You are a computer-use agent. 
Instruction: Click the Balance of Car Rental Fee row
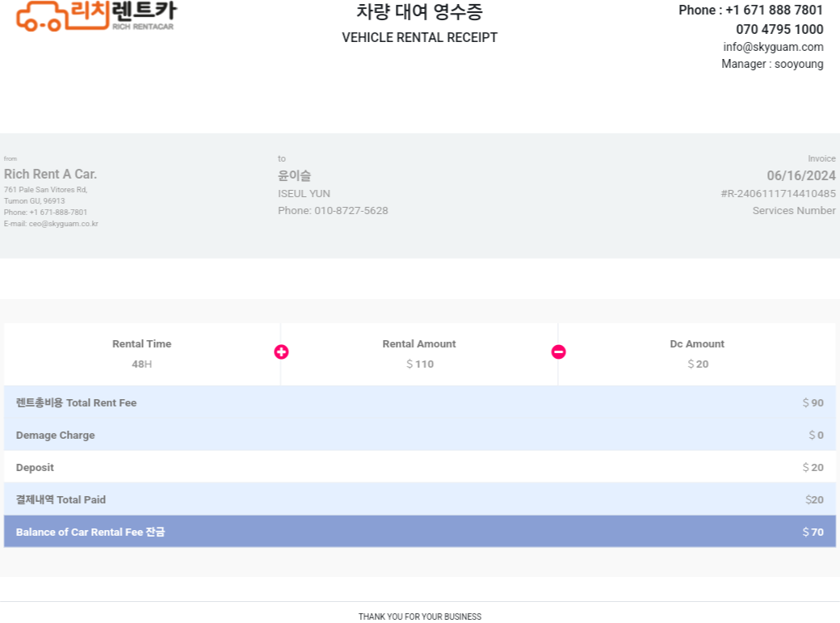420,532
